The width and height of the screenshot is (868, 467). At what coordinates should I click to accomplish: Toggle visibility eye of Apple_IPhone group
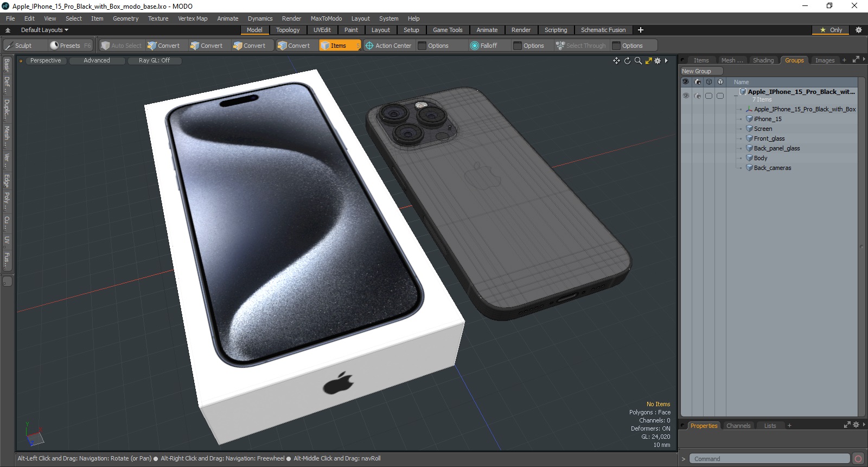[686, 96]
